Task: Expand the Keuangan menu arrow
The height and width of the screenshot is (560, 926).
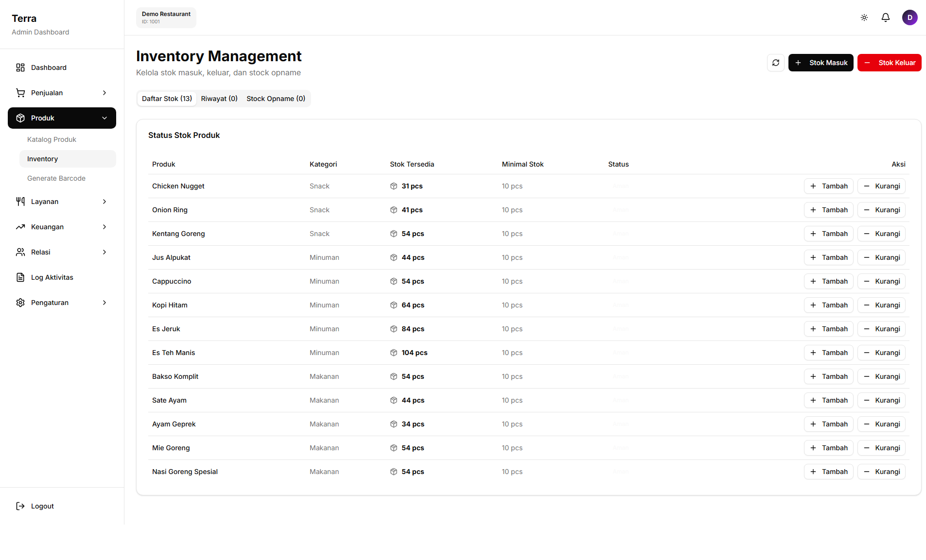Action: 105,226
